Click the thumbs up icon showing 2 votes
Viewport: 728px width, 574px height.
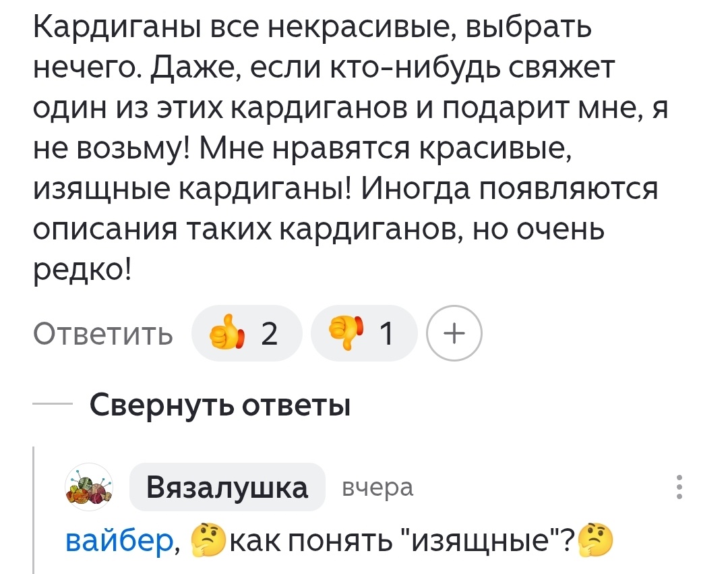tap(247, 332)
